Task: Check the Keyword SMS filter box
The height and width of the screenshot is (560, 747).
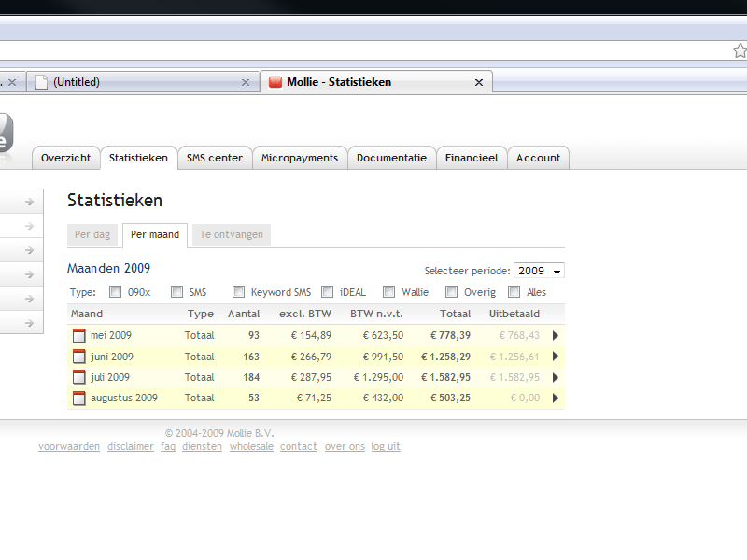Action: [x=238, y=292]
